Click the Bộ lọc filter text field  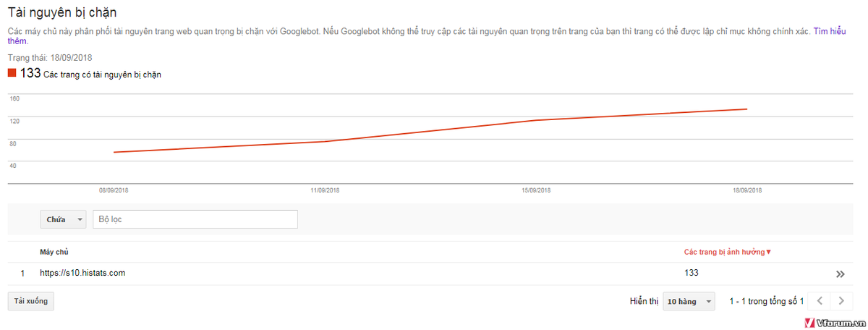click(195, 219)
